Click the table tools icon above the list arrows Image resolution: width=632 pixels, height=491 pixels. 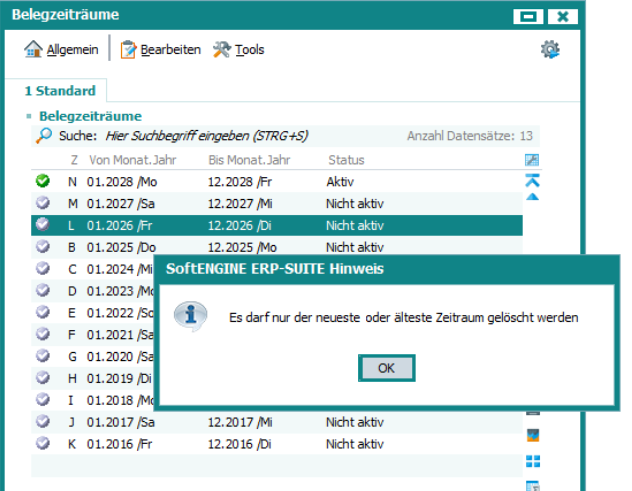[x=532, y=160]
